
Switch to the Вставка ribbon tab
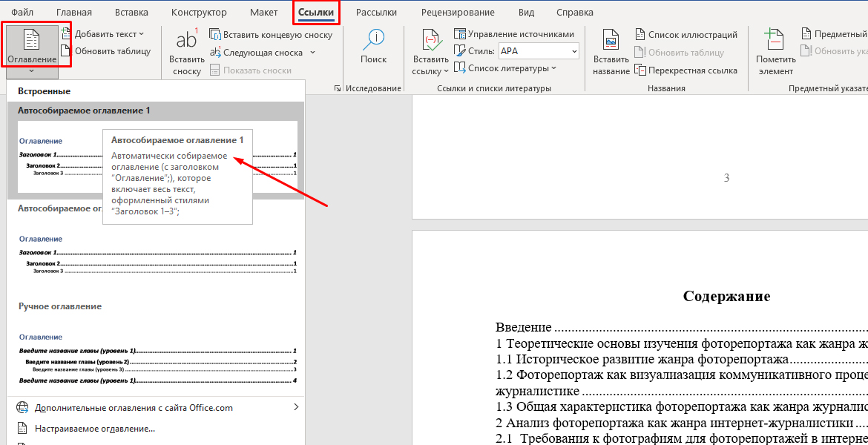tap(131, 12)
